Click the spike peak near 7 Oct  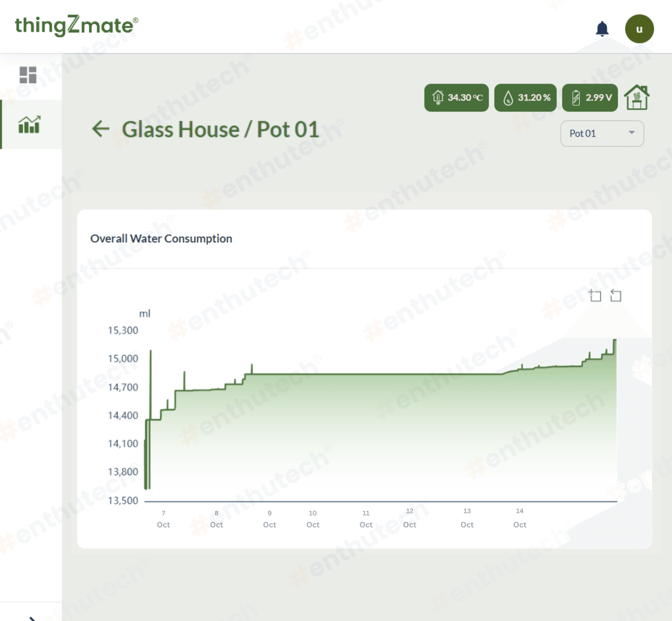(x=151, y=351)
